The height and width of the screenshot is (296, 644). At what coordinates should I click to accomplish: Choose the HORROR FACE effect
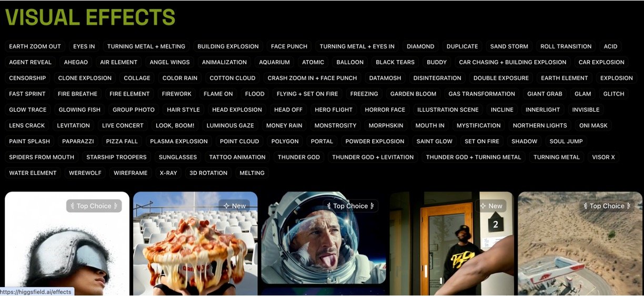point(385,110)
